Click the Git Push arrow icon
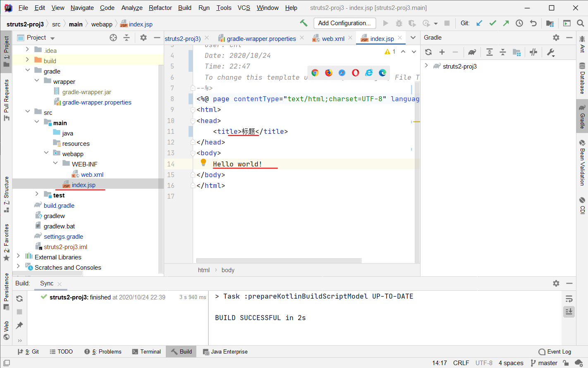This screenshot has height=368, width=588. [506, 23]
